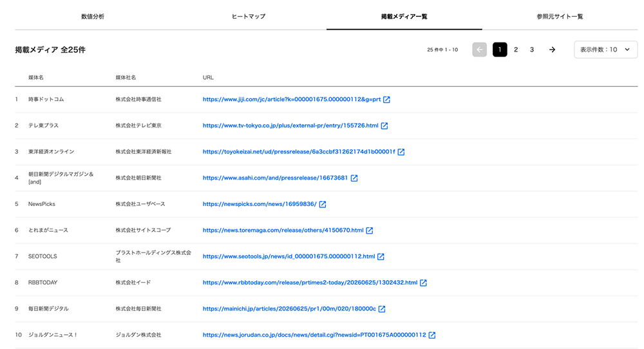Select 掲載メディア一覧 tab
The image size is (644, 349).
(x=404, y=17)
